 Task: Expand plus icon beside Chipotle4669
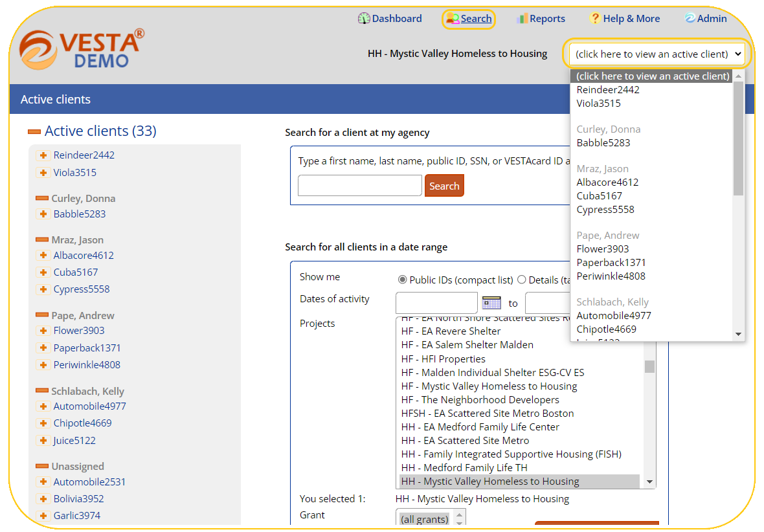[43, 423]
